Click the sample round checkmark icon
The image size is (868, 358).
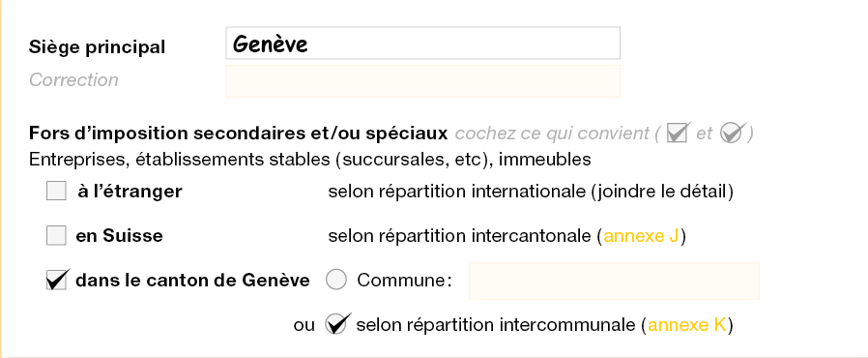732,133
